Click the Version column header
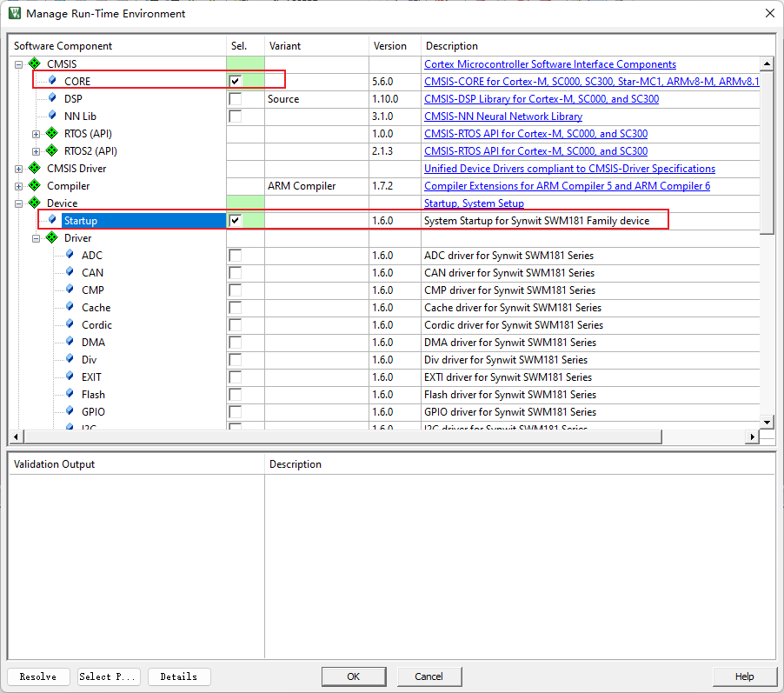Image resolution: width=784 pixels, height=693 pixels. coord(389,46)
